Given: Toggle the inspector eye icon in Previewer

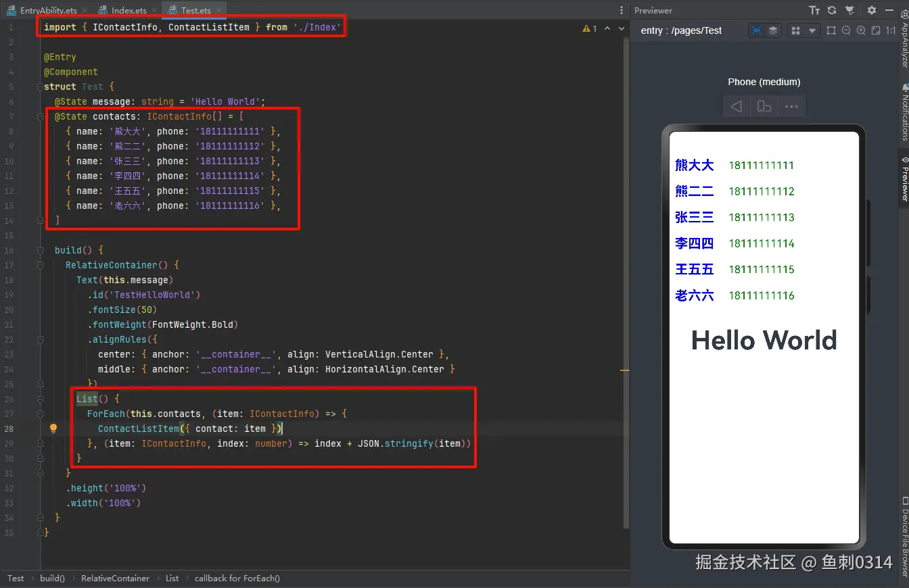Looking at the screenshot, I should [757, 30].
